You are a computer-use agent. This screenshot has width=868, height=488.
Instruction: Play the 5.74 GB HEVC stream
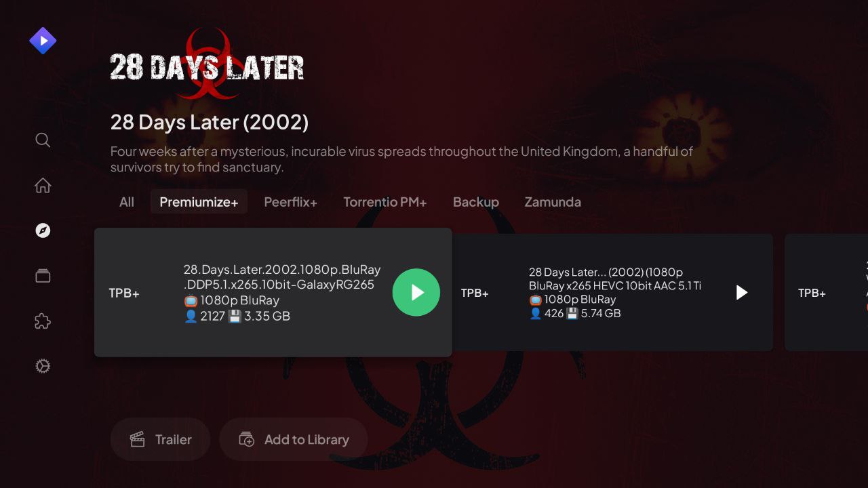tap(742, 292)
